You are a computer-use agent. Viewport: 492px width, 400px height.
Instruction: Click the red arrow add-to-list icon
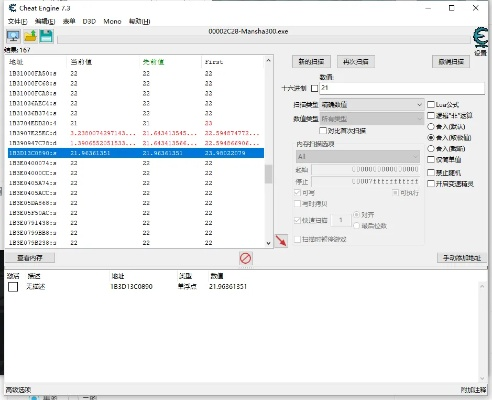tap(281, 240)
